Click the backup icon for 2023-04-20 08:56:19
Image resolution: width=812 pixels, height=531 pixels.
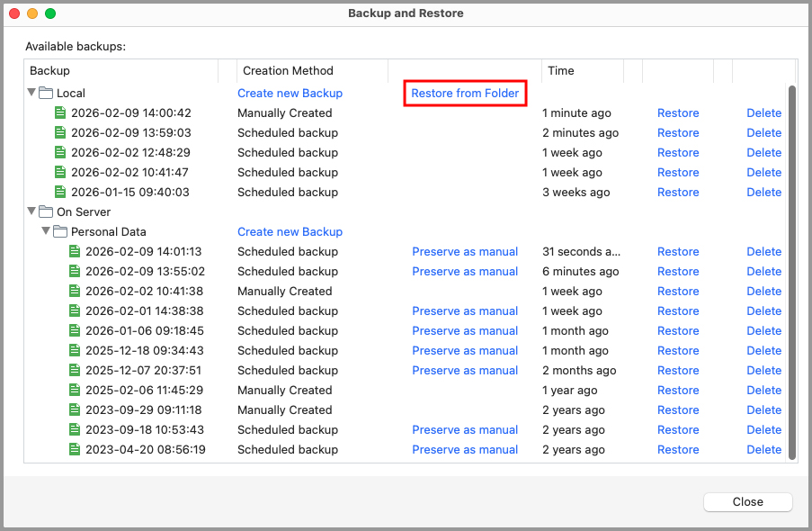pos(74,449)
